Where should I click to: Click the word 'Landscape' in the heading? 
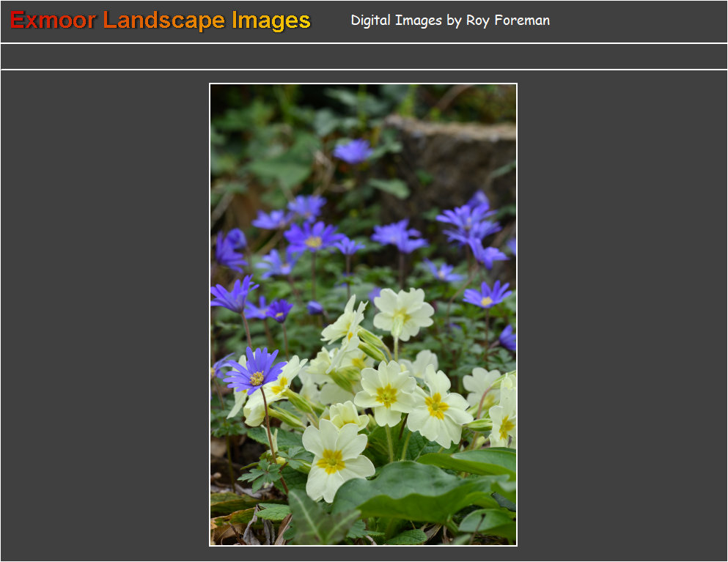166,21
